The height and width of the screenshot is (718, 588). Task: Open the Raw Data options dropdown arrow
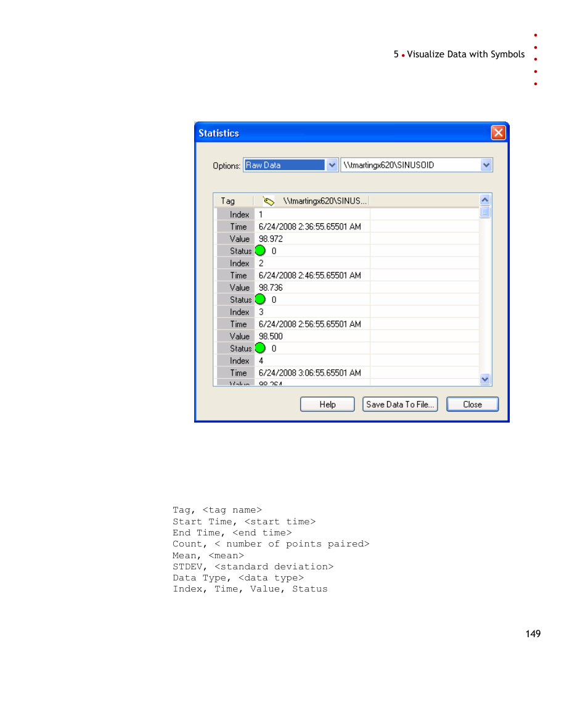[x=332, y=165]
